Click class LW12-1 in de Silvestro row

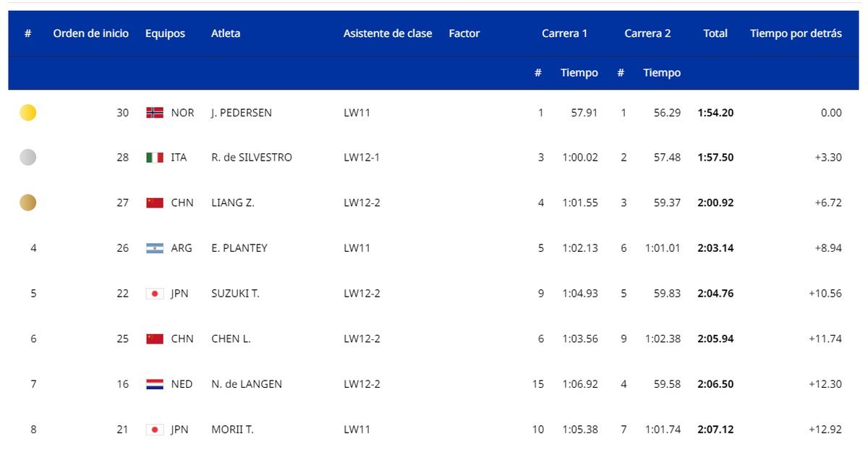[x=362, y=158]
